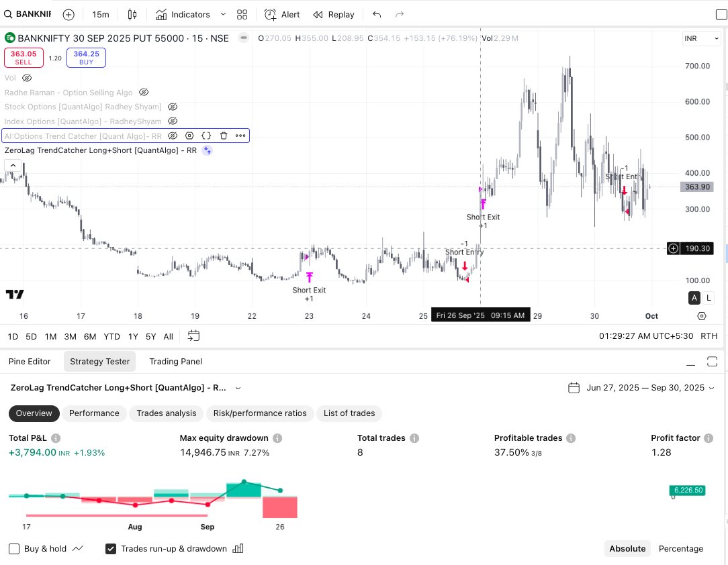Select the All date range
This screenshot has height=565, width=728.
pos(169,337)
